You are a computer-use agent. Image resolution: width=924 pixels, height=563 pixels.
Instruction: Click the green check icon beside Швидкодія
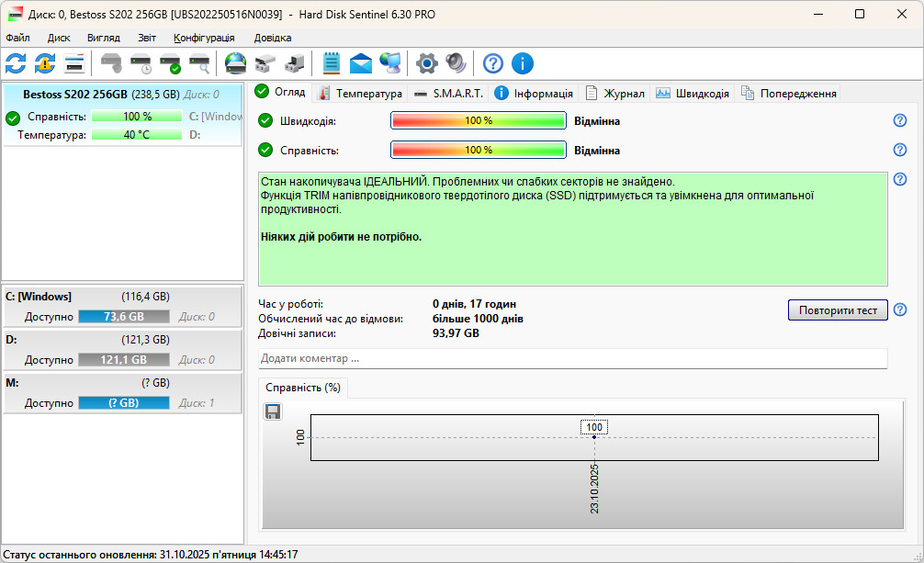click(265, 121)
